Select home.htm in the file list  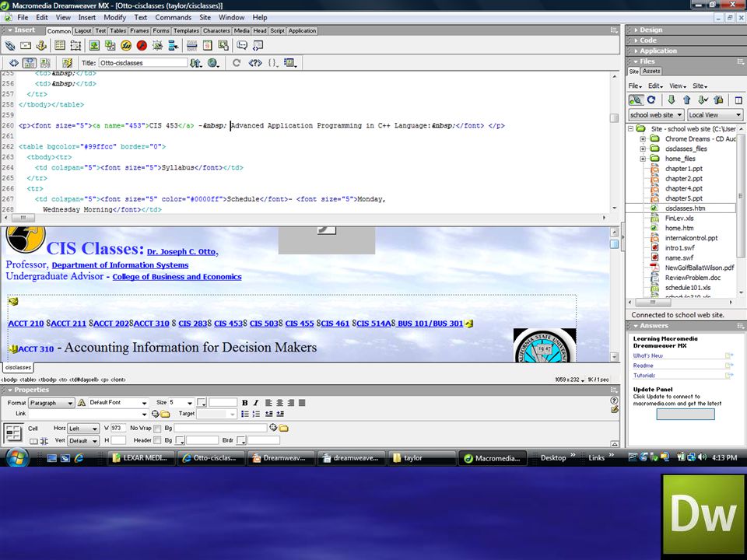click(679, 228)
